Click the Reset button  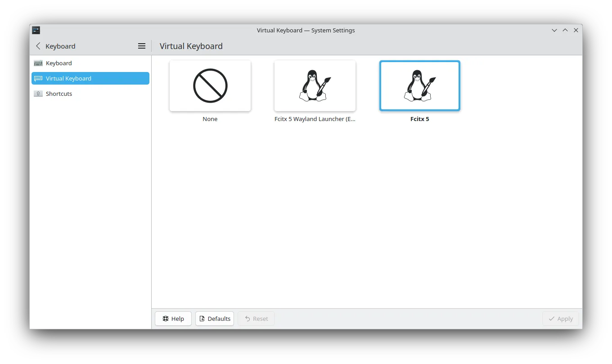tap(256, 319)
